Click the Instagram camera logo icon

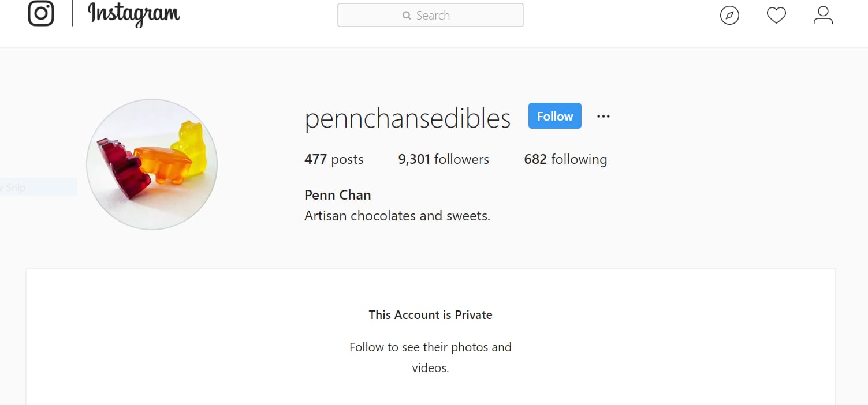click(41, 13)
